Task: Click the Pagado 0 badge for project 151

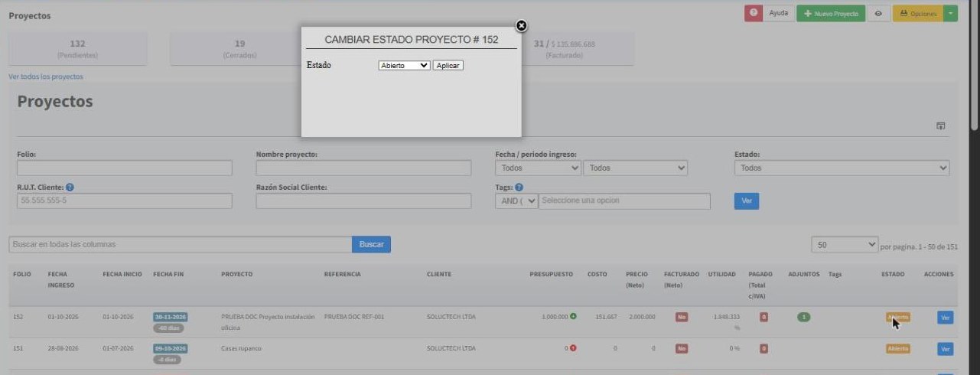Action: [763, 349]
